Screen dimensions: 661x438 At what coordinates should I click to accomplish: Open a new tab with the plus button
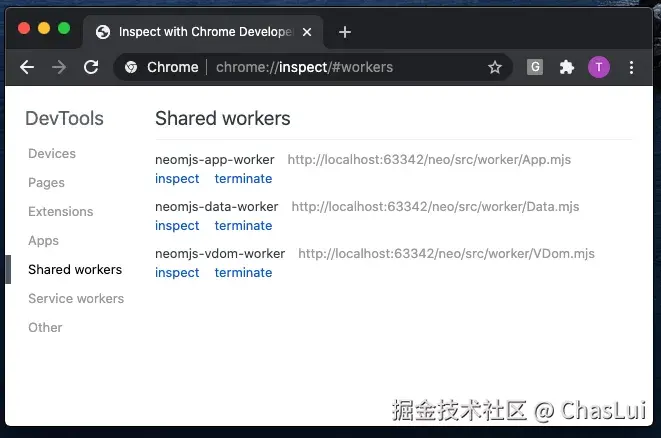(345, 32)
